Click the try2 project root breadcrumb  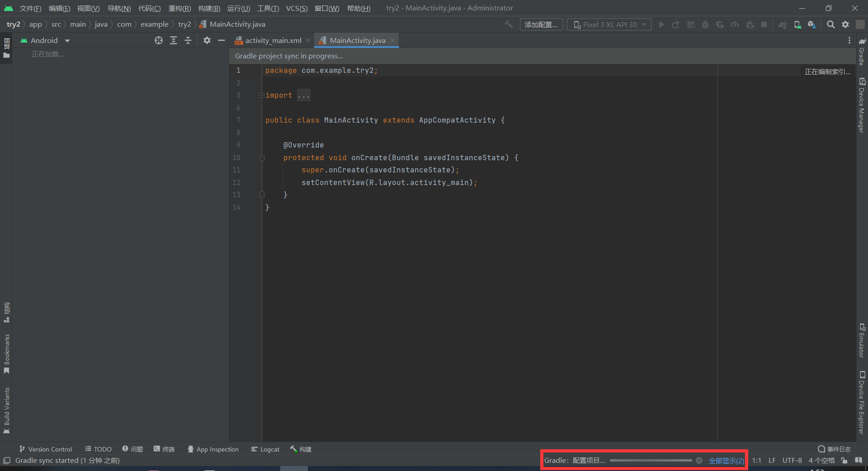tap(13, 24)
